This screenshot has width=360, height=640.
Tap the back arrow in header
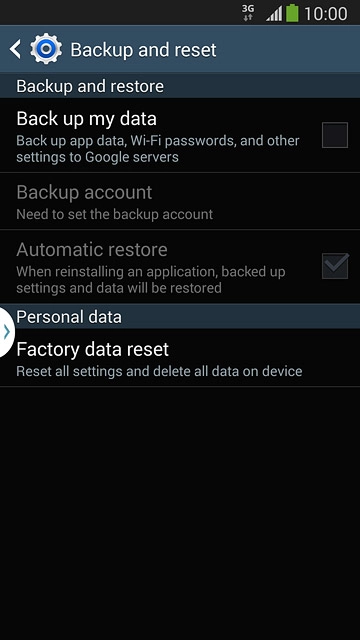click(x=15, y=49)
